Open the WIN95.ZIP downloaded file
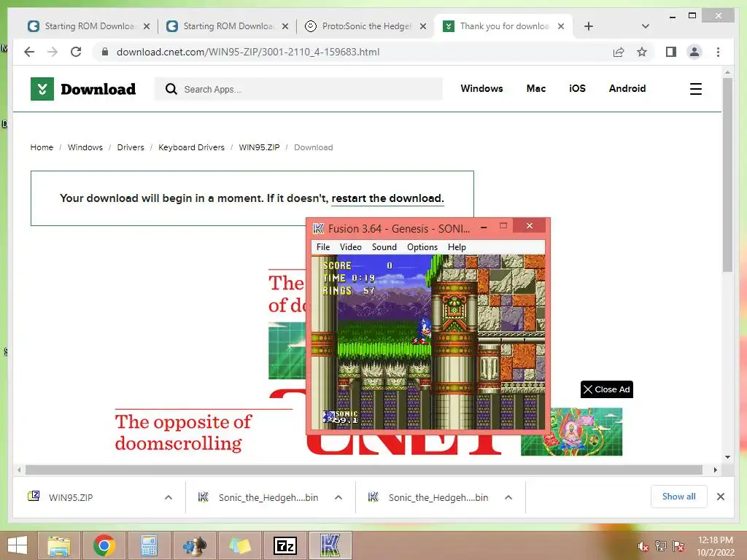Viewport: 747px width, 560px height. [71, 497]
